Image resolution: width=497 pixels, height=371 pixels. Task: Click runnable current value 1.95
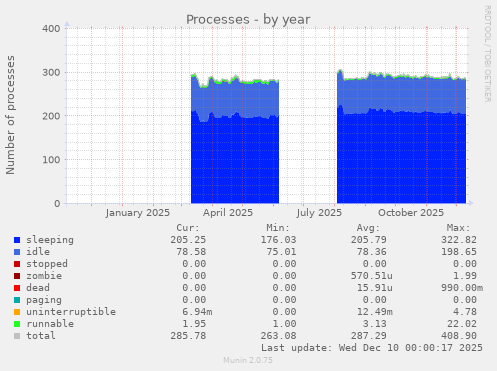[194, 324]
